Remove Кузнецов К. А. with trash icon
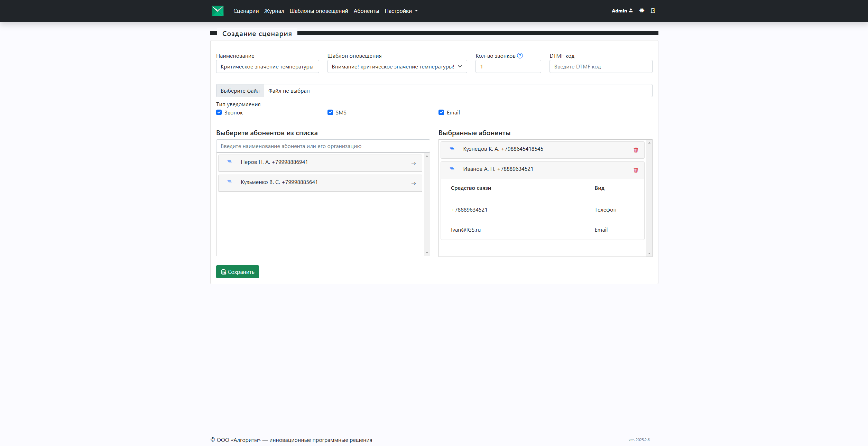Screen dimensions: 868x446 (x=636, y=150)
